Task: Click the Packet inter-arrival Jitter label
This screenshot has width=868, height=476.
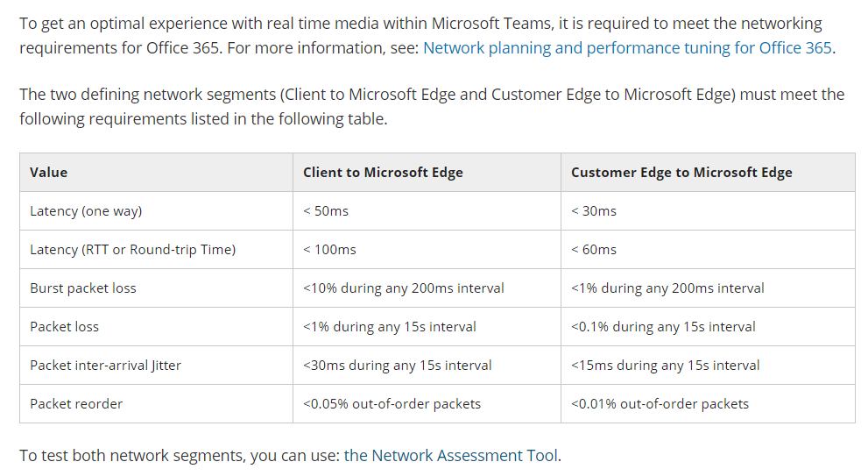Action: 105,366
